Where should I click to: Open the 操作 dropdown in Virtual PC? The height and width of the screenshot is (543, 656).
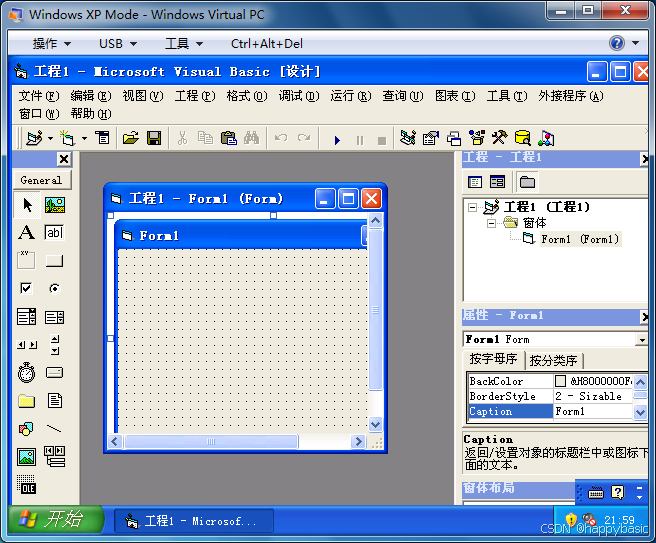(x=52, y=44)
